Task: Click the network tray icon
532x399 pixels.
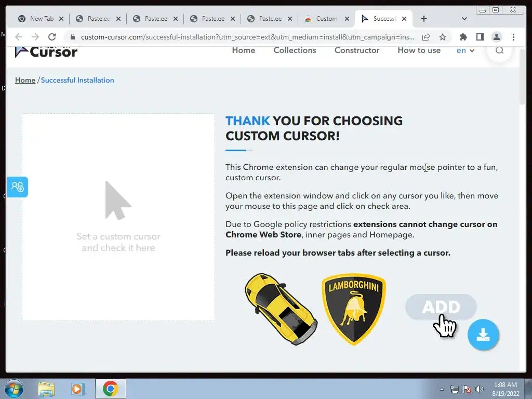Action: (454, 389)
